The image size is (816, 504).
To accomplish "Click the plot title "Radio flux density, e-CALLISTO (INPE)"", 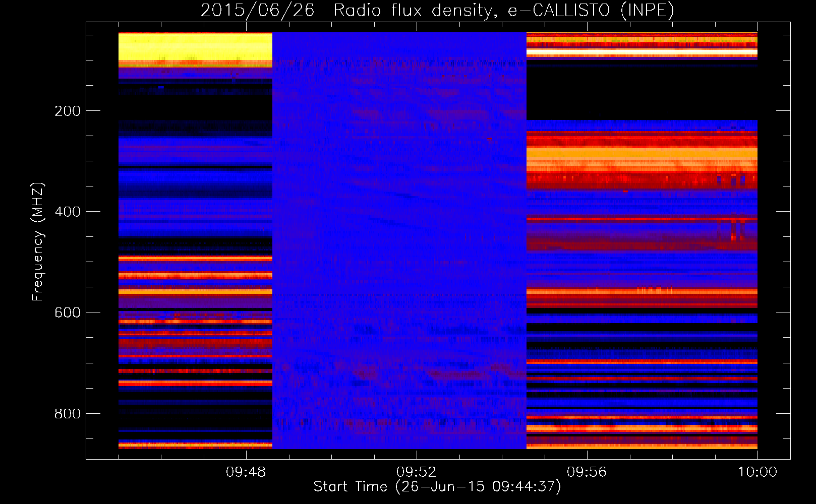I will point(504,10).
